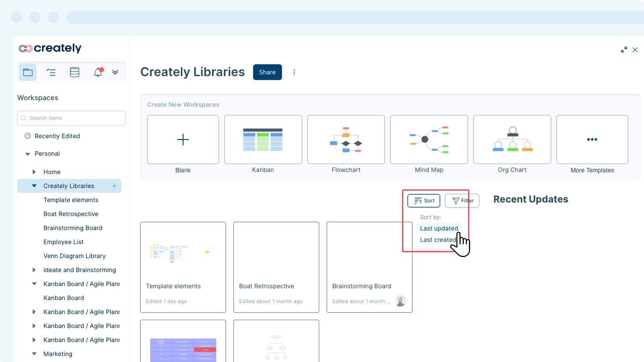Collapse the Personal section
The image size is (644, 362).
pos(28,154)
